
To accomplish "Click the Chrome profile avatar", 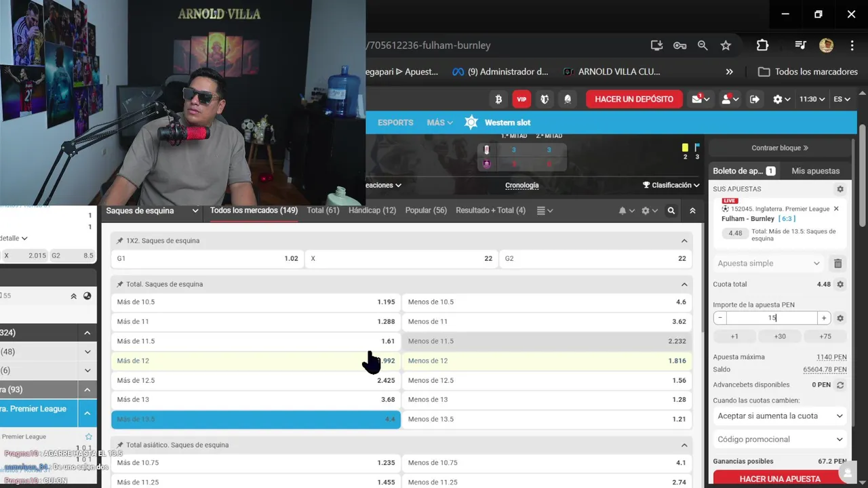I will pyautogui.click(x=826, y=45).
